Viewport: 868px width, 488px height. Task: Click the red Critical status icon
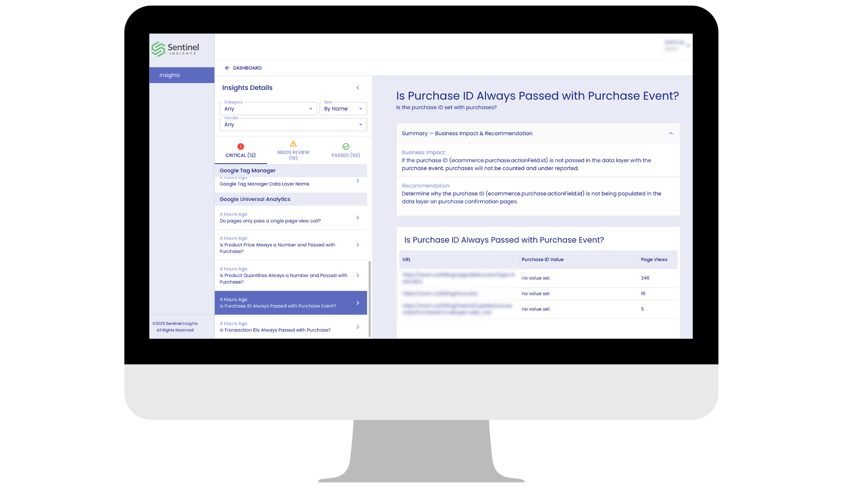click(x=240, y=146)
